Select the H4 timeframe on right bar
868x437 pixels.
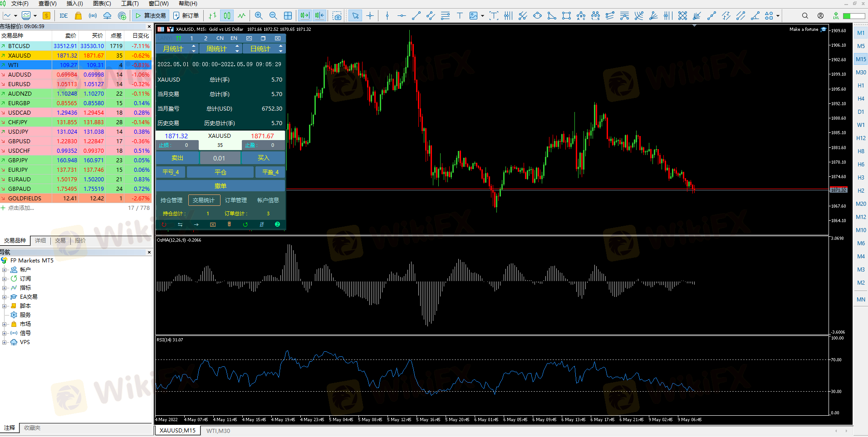coord(861,98)
